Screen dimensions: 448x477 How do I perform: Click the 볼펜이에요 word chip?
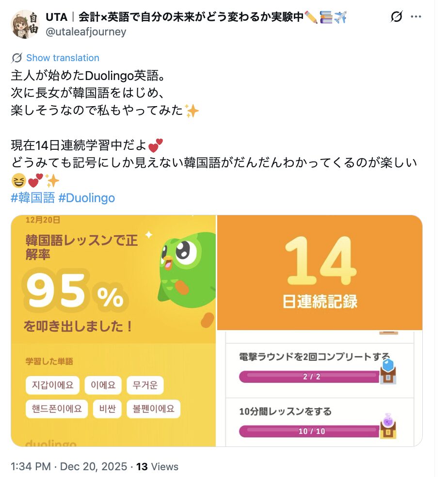point(153,409)
